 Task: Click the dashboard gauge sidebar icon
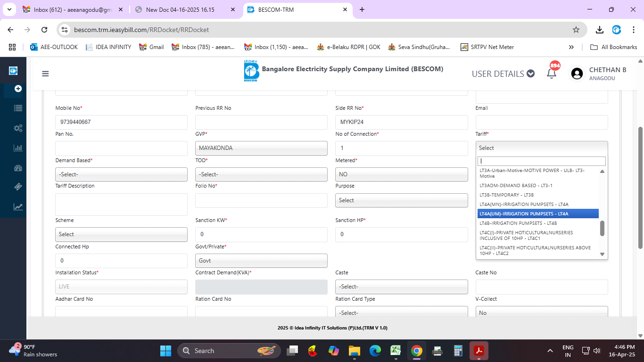tap(18, 168)
